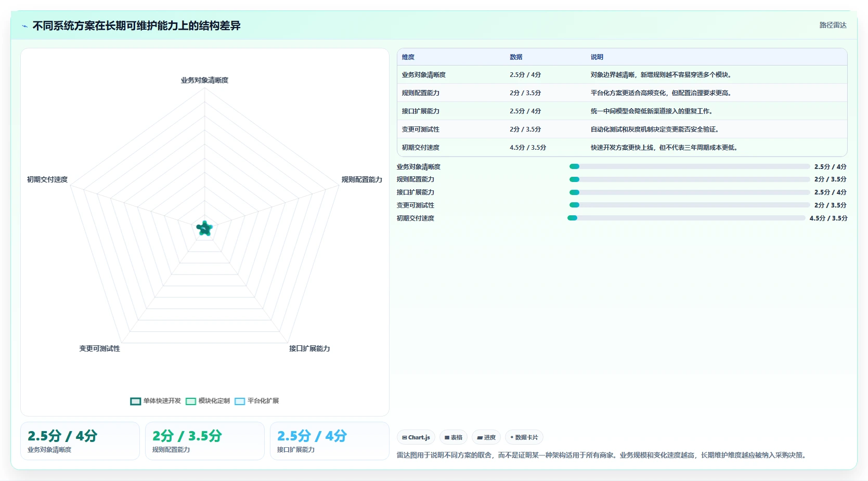Click the 变更可测试性 progress bar

pos(690,205)
